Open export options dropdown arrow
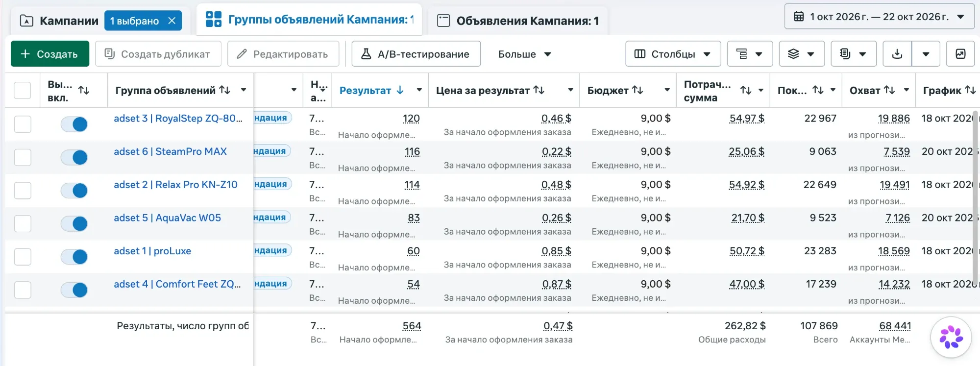 tap(926, 54)
